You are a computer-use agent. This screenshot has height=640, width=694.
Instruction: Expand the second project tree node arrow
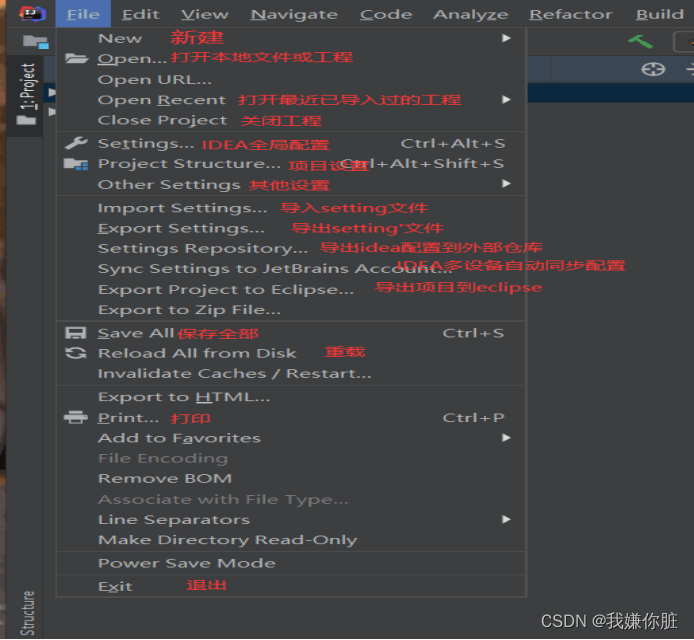click(52, 112)
